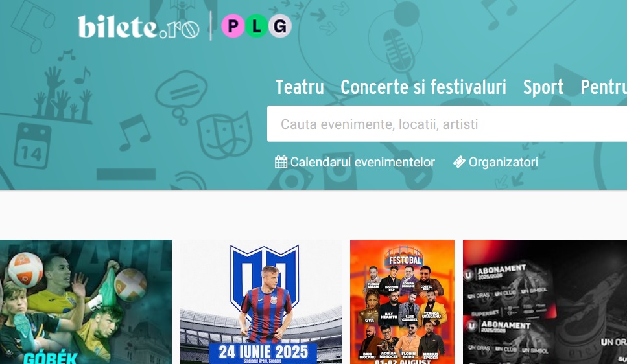Open the 24 Iunie 2025 match poster
This screenshot has height=364, width=627.
coord(261,302)
